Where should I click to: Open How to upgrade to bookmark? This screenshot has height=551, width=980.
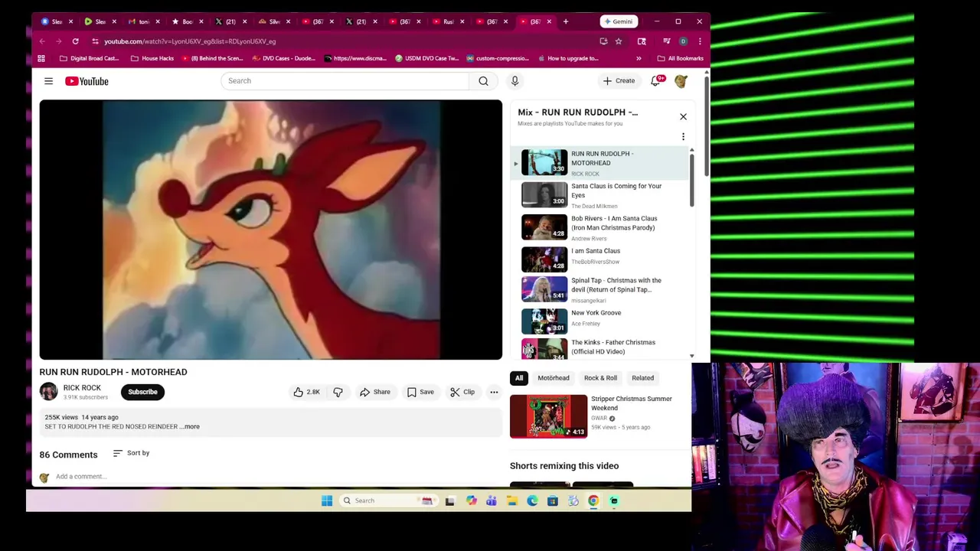(x=568, y=58)
